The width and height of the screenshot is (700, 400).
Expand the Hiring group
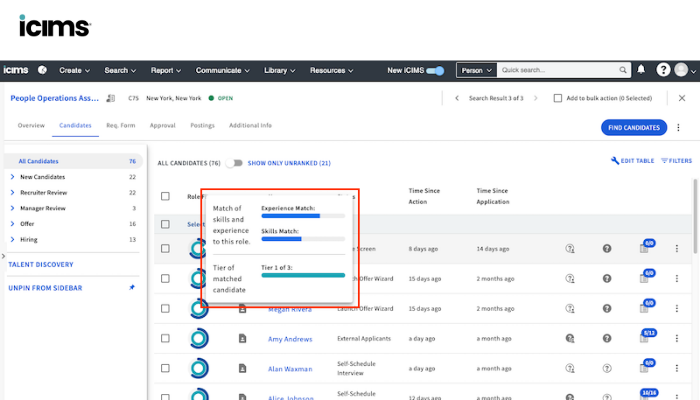[12, 239]
